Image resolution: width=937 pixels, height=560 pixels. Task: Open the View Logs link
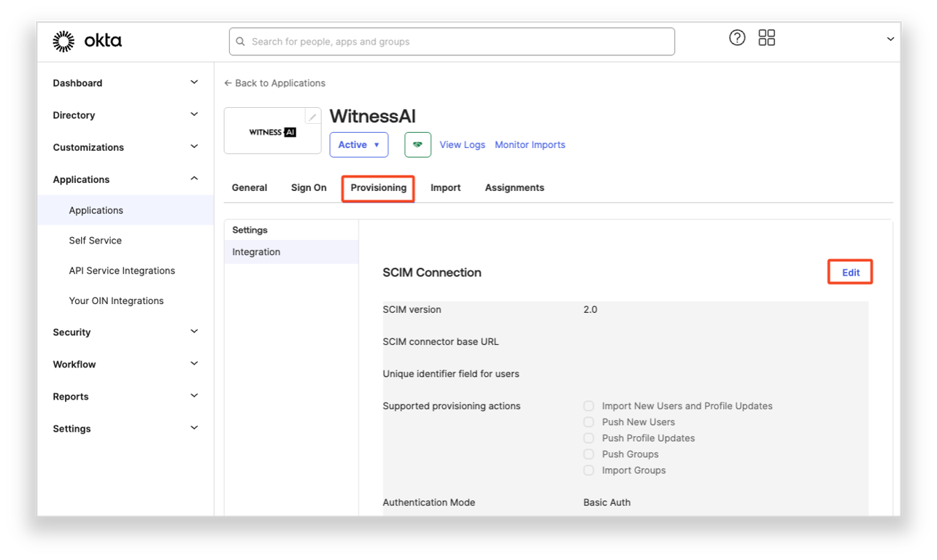point(462,144)
